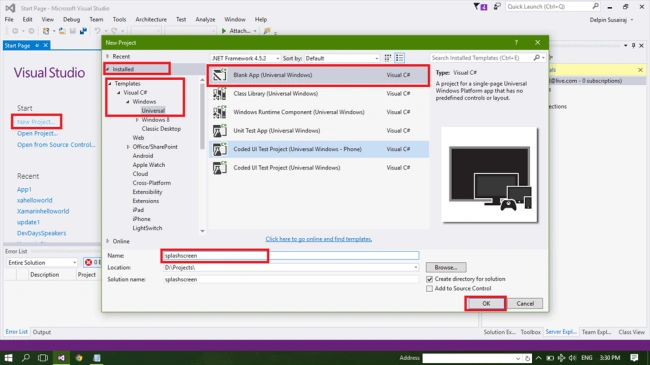Open the Windows Start button
This screenshot has width=650, height=365.
(8, 358)
